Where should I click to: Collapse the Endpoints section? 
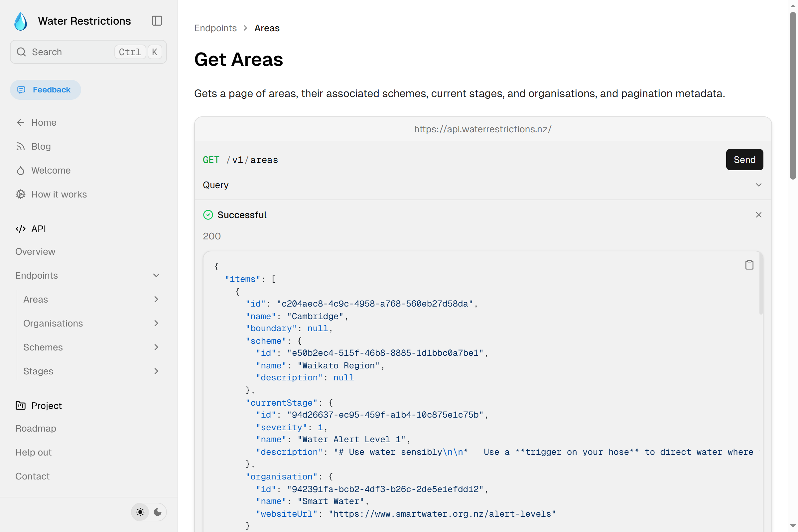(x=156, y=275)
